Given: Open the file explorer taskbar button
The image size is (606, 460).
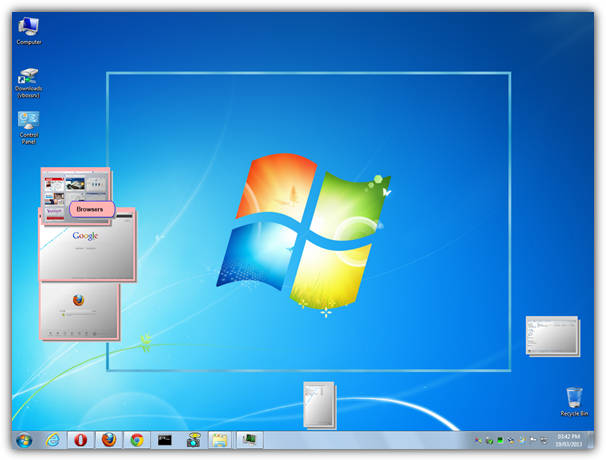Looking at the screenshot, I should tap(220, 439).
